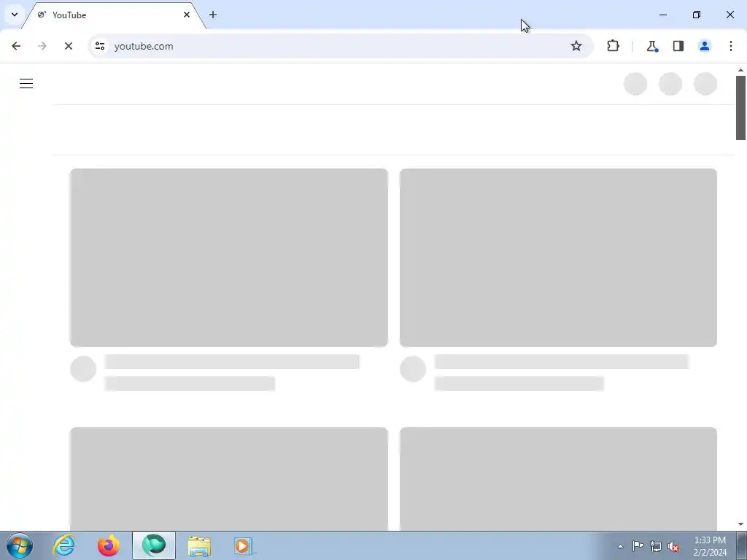The image size is (747, 560).
Task: Click the active Chrome taskbar button
Action: pos(154,545)
